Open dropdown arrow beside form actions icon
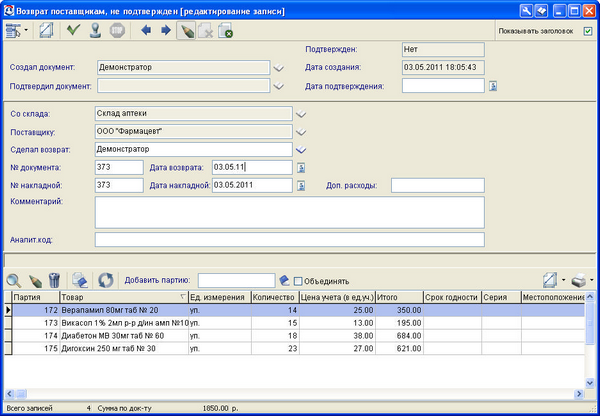Viewport: 600px width, 416px height. 26,30
